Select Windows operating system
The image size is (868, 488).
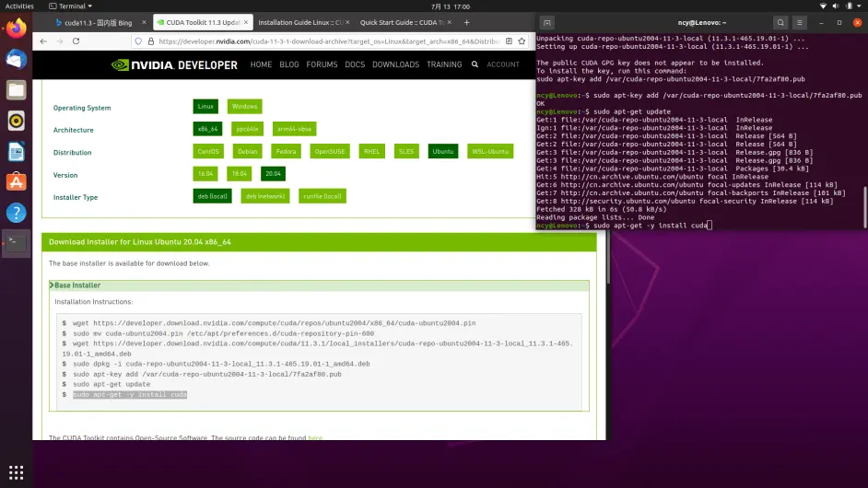click(x=245, y=106)
